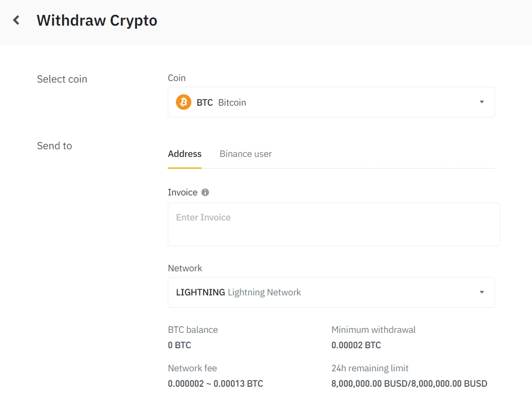Click the Send to section label
This screenshot has height=419, width=532.
(x=54, y=146)
